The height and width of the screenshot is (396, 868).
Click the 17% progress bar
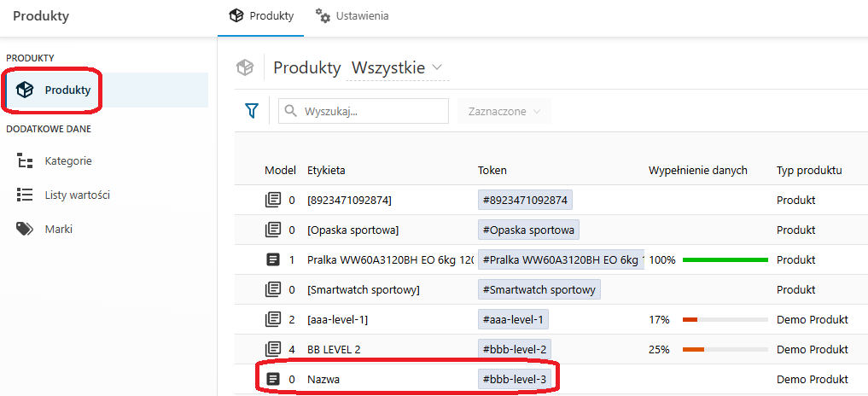(x=725, y=319)
